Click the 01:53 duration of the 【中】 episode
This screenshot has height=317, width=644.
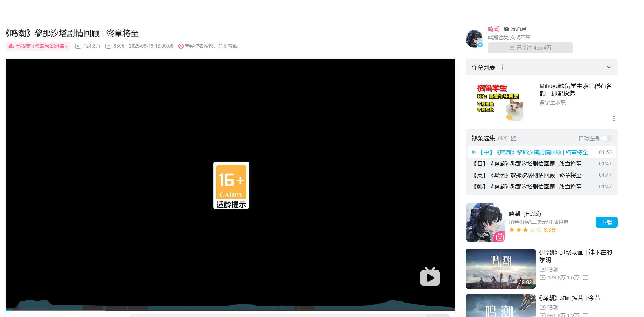(605, 152)
